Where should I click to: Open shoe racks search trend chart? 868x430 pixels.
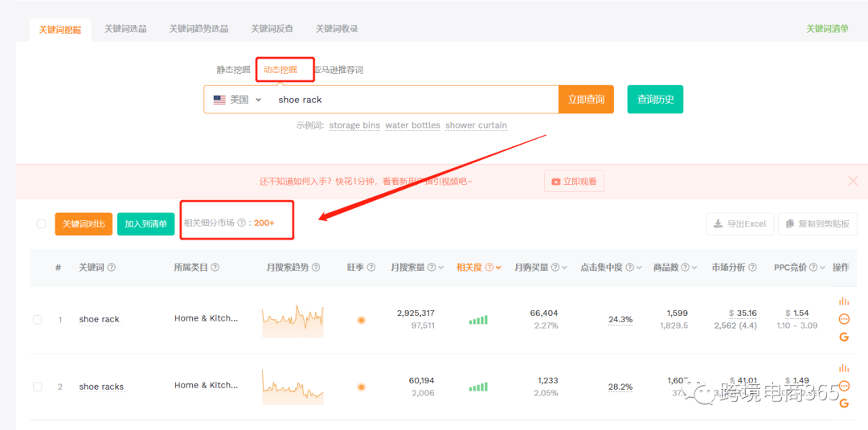click(293, 387)
